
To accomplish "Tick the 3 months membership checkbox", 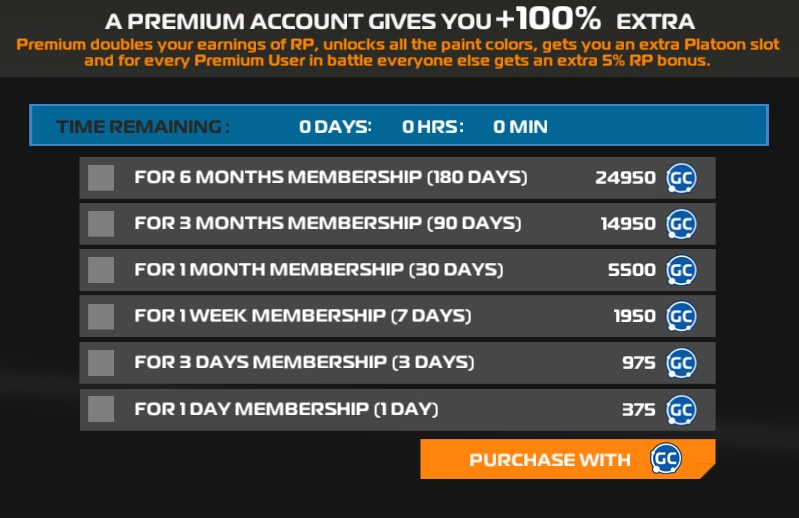I will pyautogui.click(x=101, y=224).
